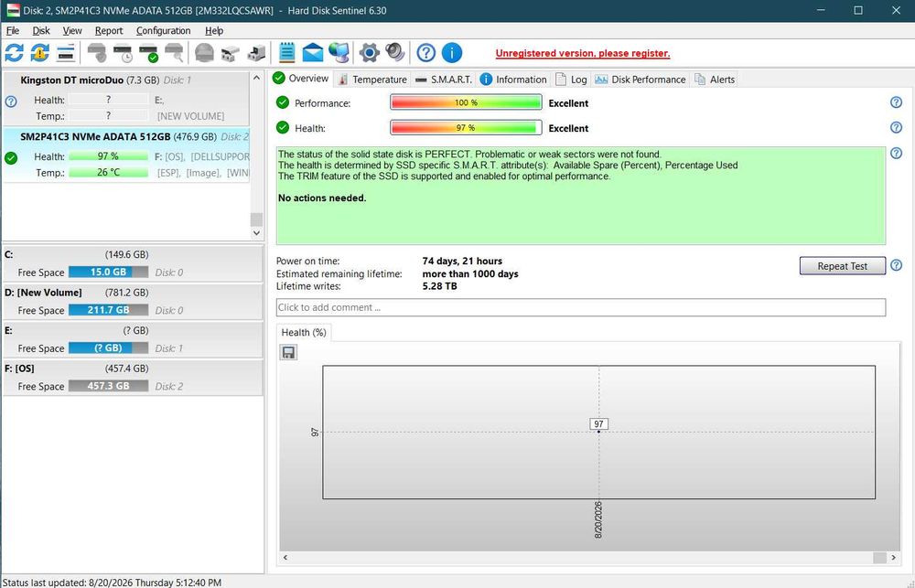Click the refresh icon with warning triangle
Screen dimensions: 915x588
[39, 53]
